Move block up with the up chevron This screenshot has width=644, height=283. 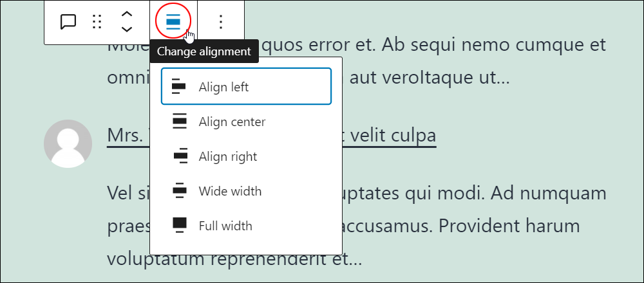pos(127,14)
